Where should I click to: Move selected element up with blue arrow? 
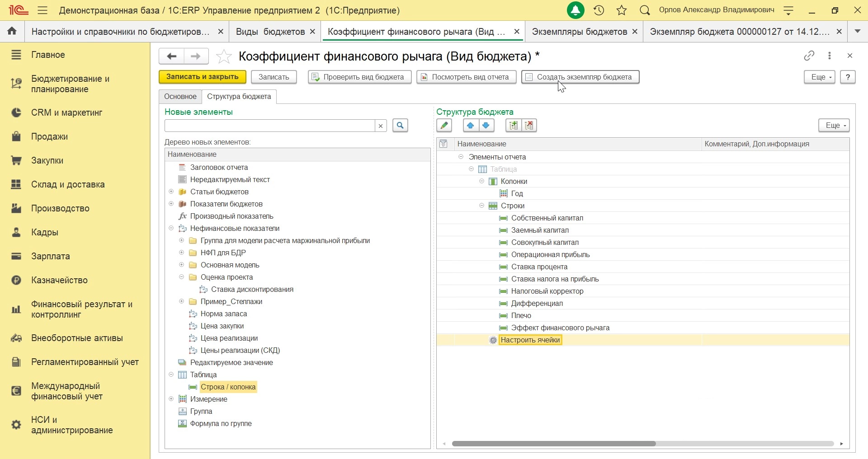471,126
